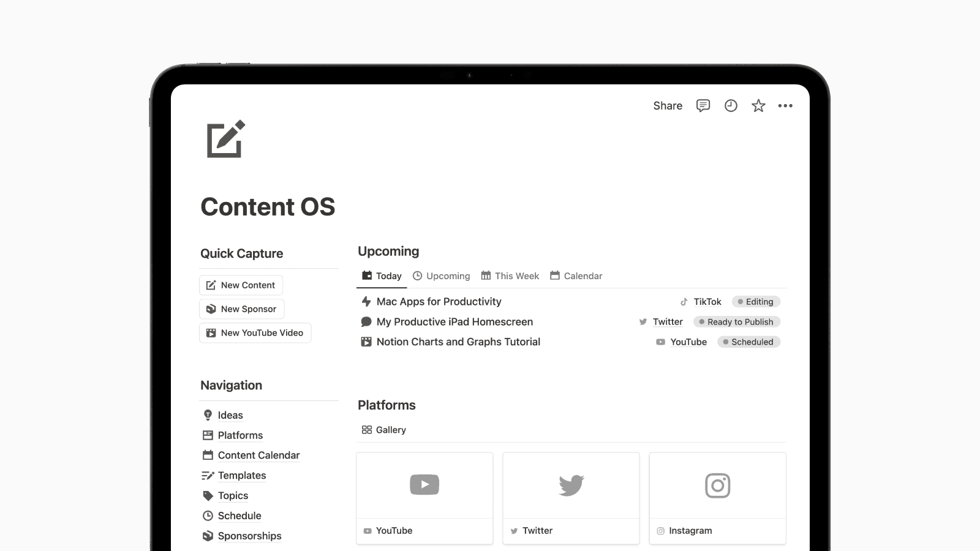Select the TikTok icon next to Mac Apps
The image size is (980, 551).
click(684, 301)
